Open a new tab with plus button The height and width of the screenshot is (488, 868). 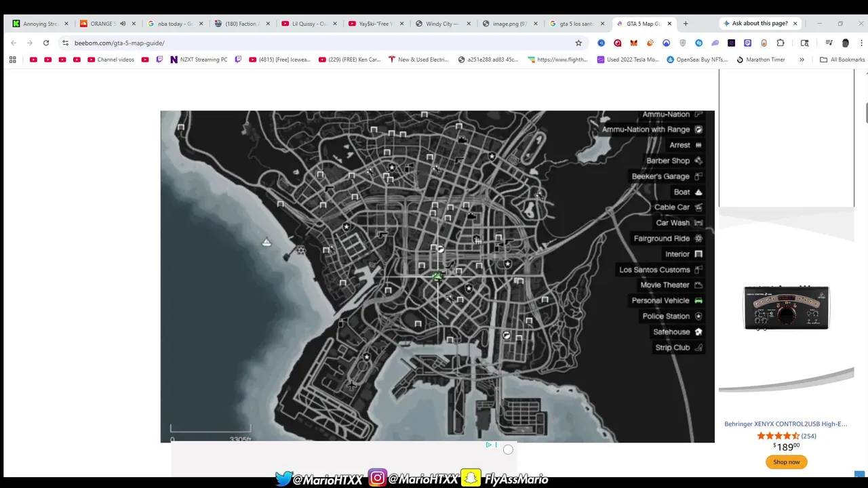(686, 24)
